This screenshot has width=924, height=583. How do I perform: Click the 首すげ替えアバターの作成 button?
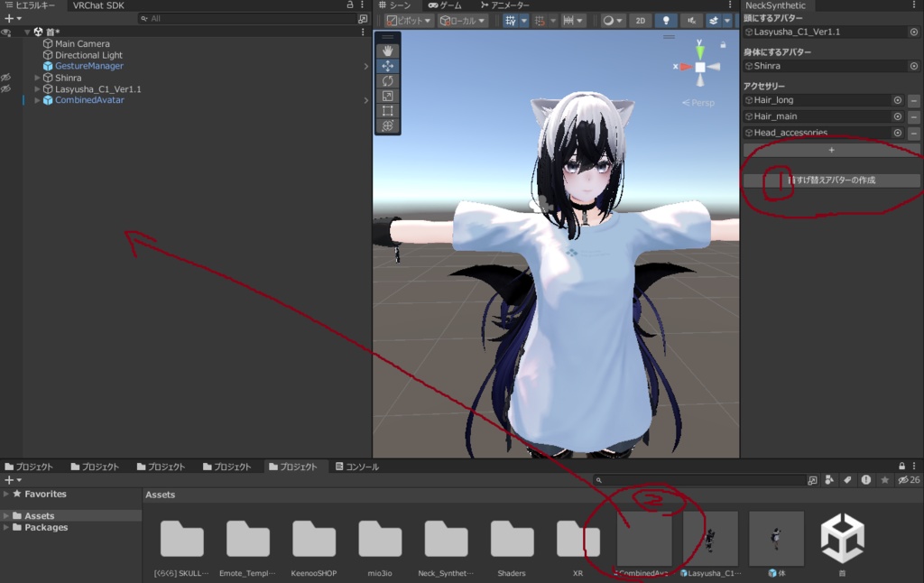[831, 180]
